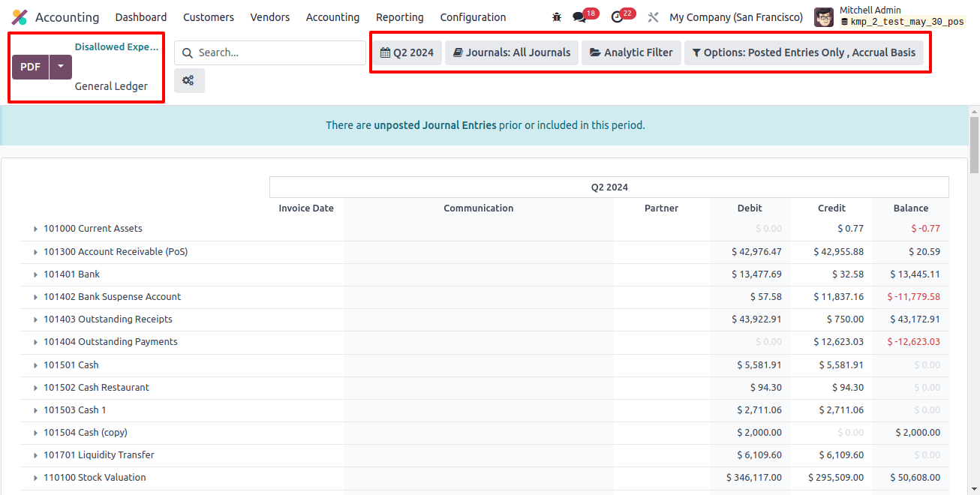The image size is (980, 495).
Task: Open the Analytic Filter dropdown
Action: [x=631, y=52]
